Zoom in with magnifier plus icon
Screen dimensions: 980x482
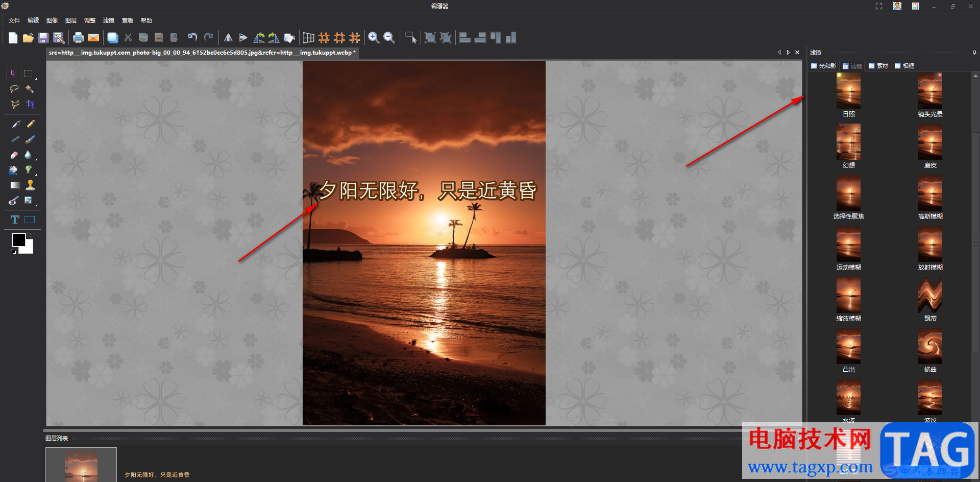374,38
